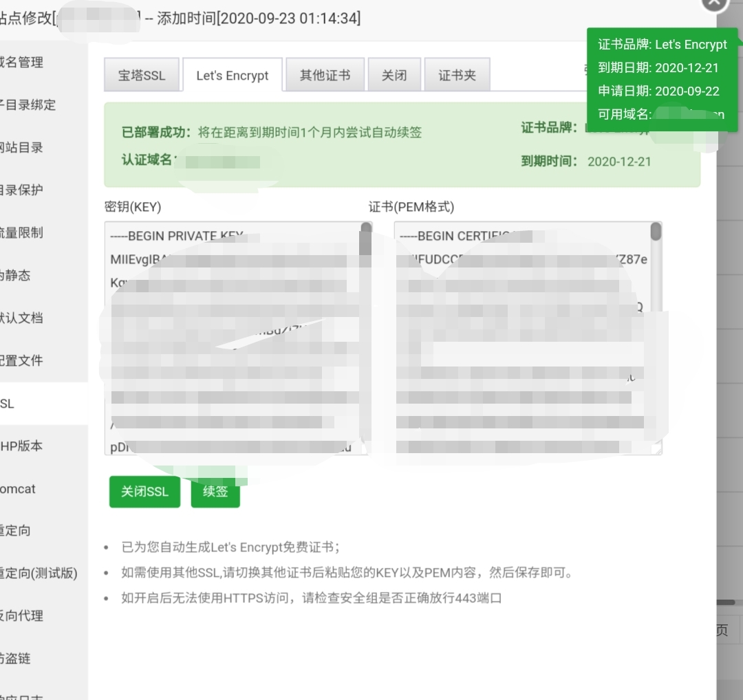Click the 证书(PEM格式) box scrollbar thumb

coord(656,232)
